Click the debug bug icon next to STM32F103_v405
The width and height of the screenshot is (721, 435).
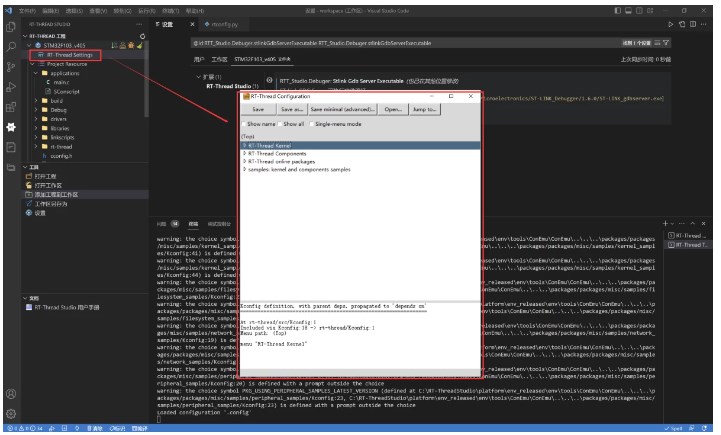click(131, 45)
